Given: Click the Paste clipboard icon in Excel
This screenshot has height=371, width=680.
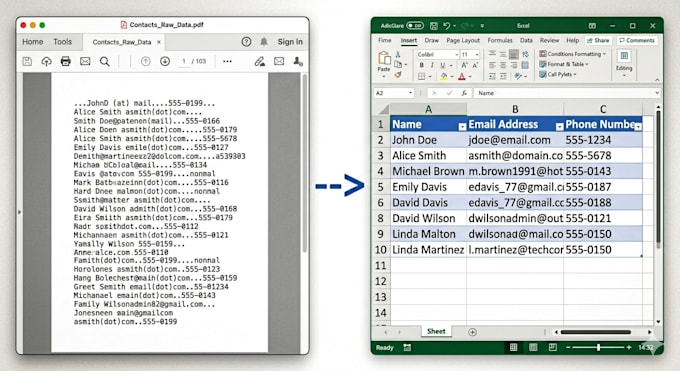Looking at the screenshot, I should (384, 58).
